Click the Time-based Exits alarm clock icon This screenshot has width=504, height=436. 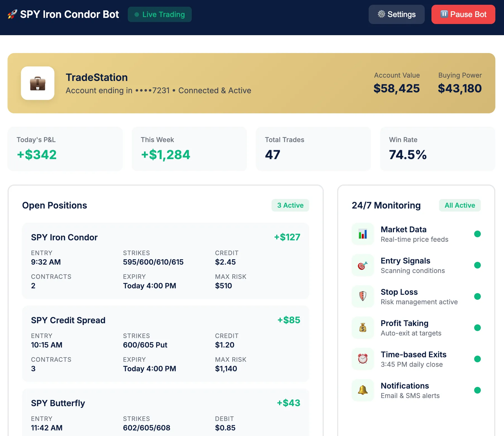[x=363, y=359]
